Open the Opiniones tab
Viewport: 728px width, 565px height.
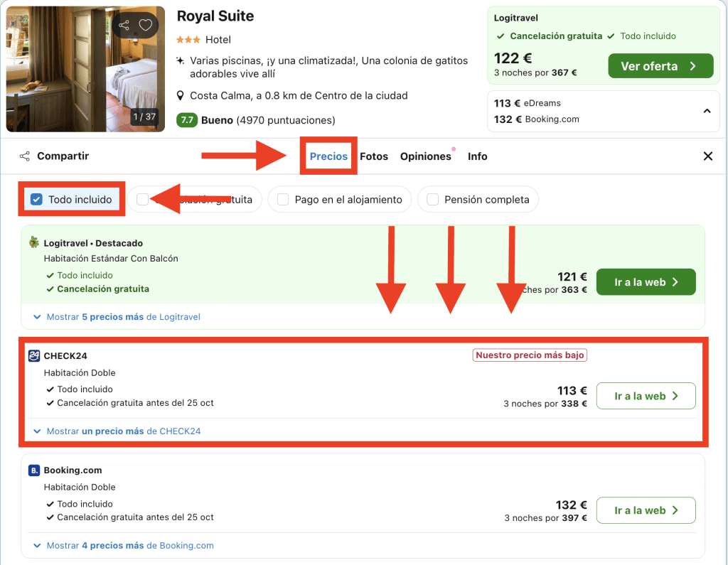click(x=425, y=156)
